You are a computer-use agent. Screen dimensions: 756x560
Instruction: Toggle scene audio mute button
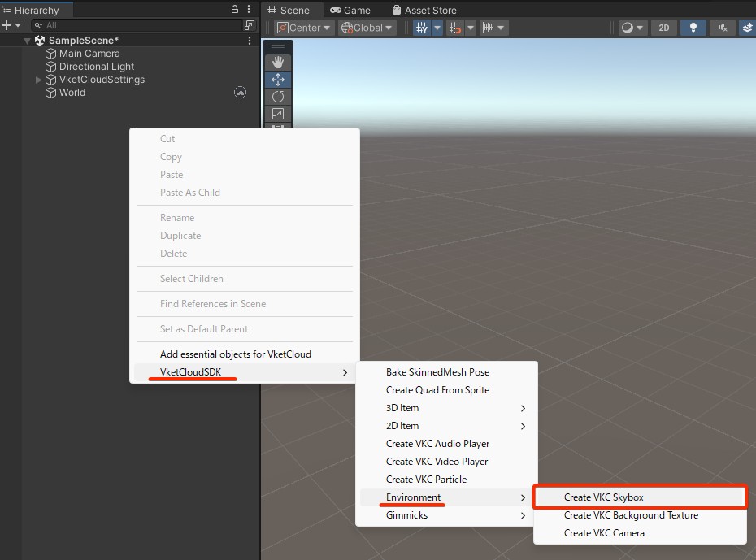pos(721,28)
